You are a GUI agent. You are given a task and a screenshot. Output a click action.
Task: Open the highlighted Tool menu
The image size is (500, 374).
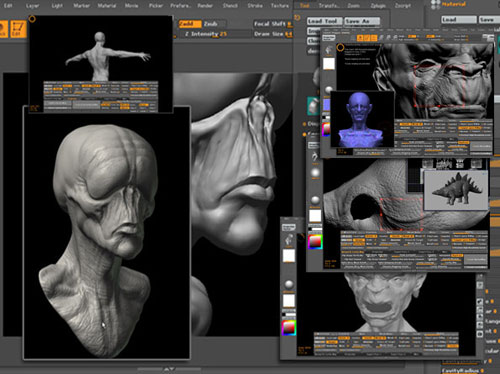(x=304, y=6)
